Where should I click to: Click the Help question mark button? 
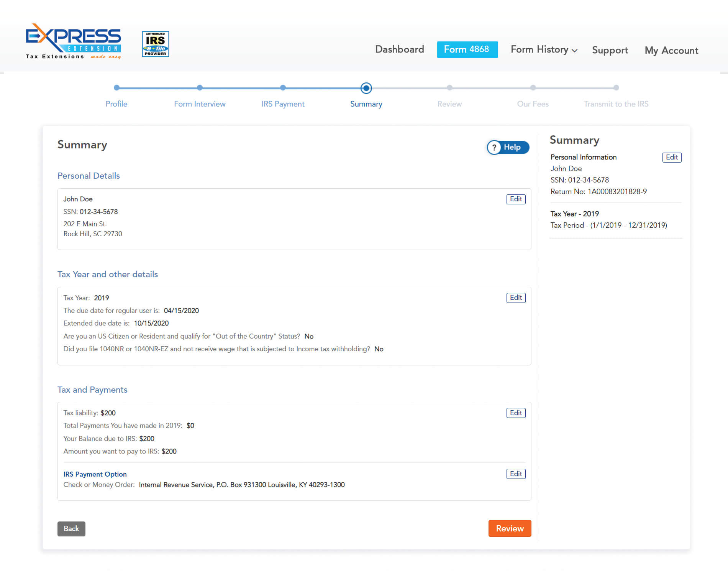(508, 147)
